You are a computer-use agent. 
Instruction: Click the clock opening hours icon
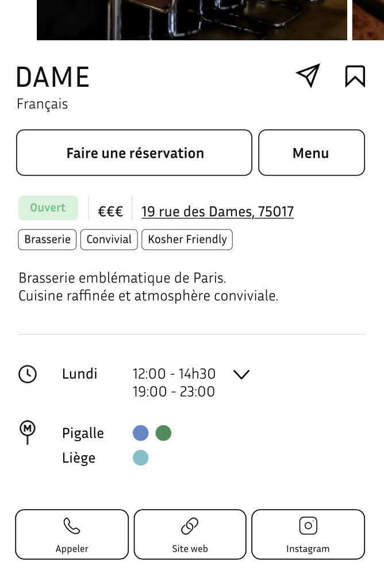28,374
